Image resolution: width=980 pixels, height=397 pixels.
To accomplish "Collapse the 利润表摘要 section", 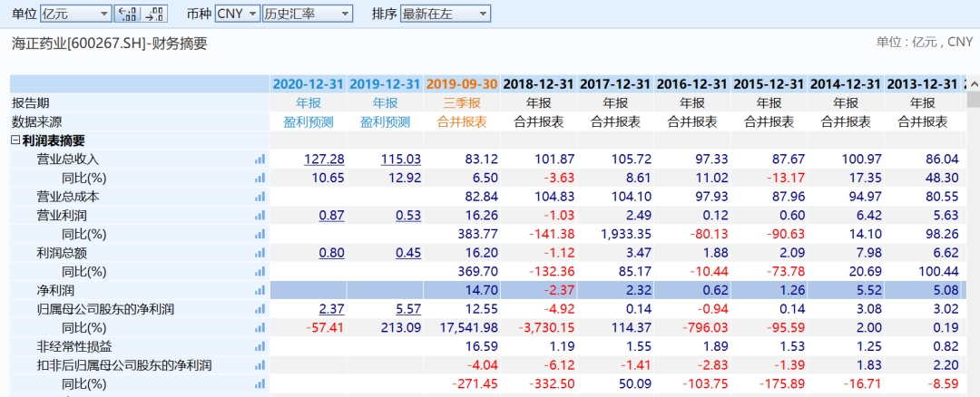I will (15, 140).
